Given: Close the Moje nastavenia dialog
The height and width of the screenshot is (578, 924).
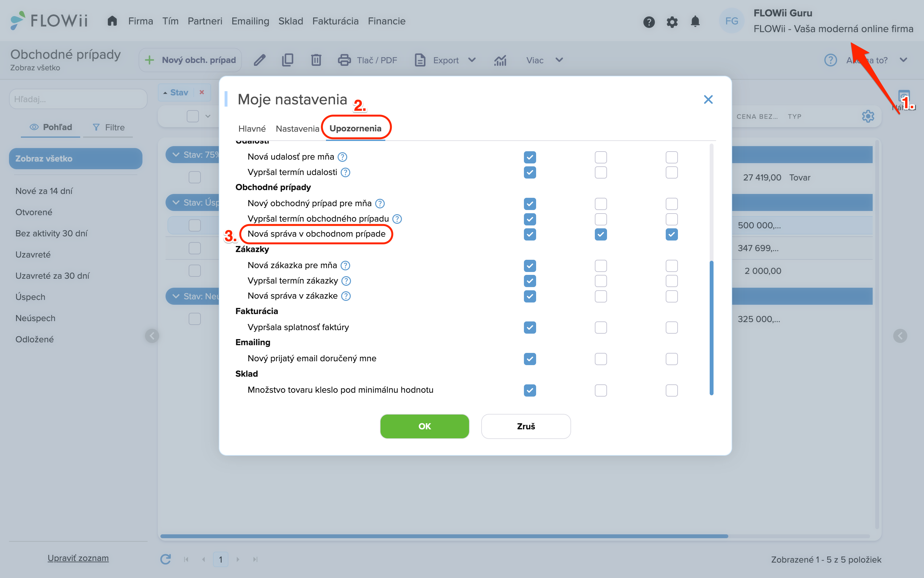Looking at the screenshot, I should coord(708,100).
